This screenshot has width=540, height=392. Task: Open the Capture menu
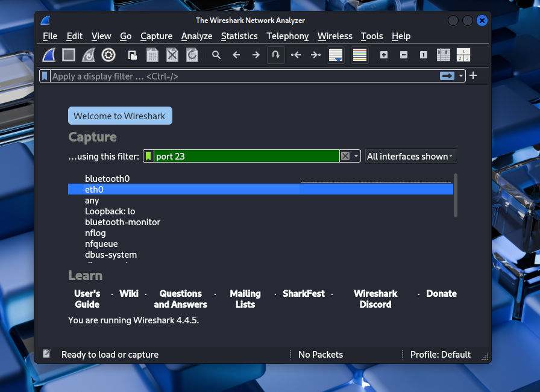point(156,36)
